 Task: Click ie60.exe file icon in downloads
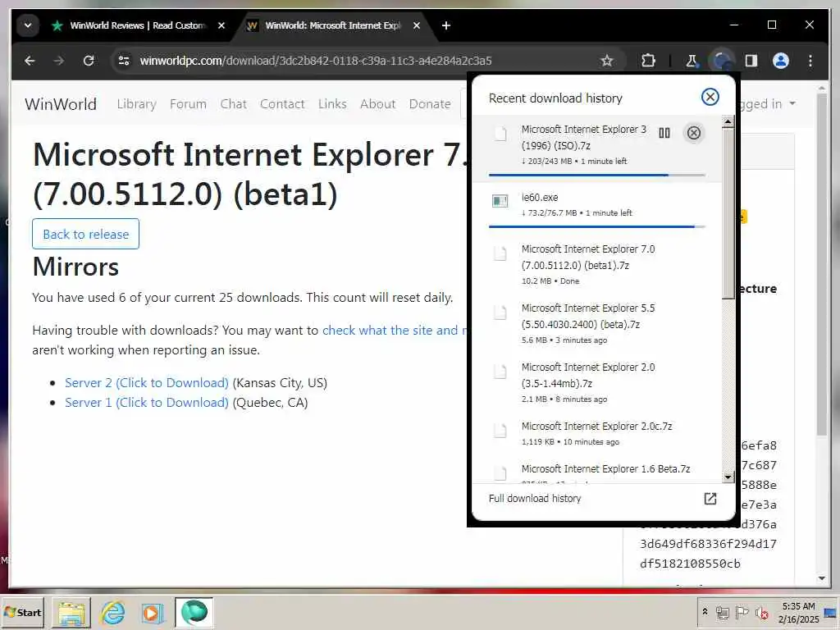(500, 201)
